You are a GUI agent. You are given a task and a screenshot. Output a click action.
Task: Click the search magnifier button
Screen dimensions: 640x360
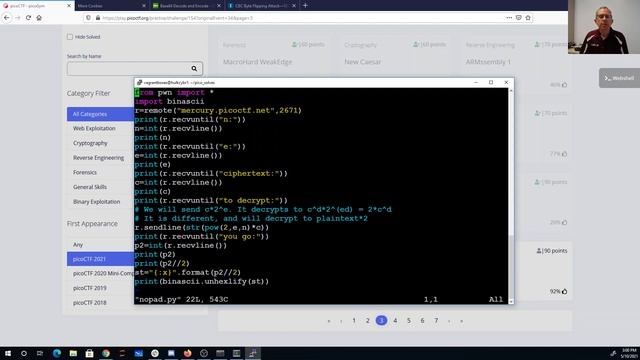pos(194,69)
